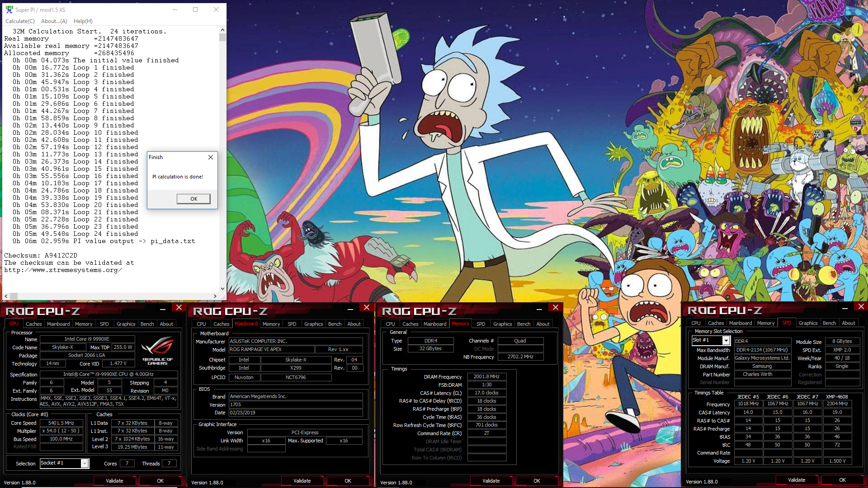Open the Calculate(C) menu in Super PI
The width and height of the screenshot is (868, 488).
[x=20, y=21]
